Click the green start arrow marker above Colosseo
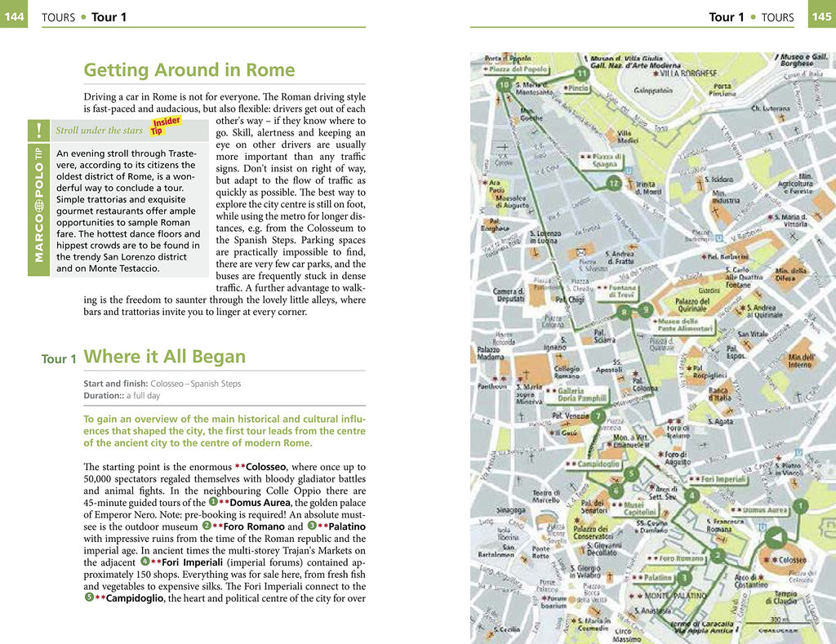 [774, 536]
